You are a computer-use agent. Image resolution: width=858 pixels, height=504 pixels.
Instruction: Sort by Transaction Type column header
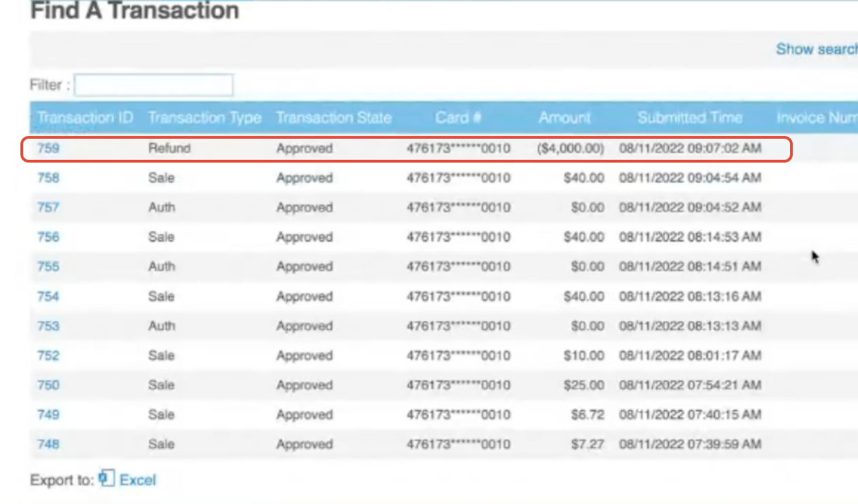[205, 118]
